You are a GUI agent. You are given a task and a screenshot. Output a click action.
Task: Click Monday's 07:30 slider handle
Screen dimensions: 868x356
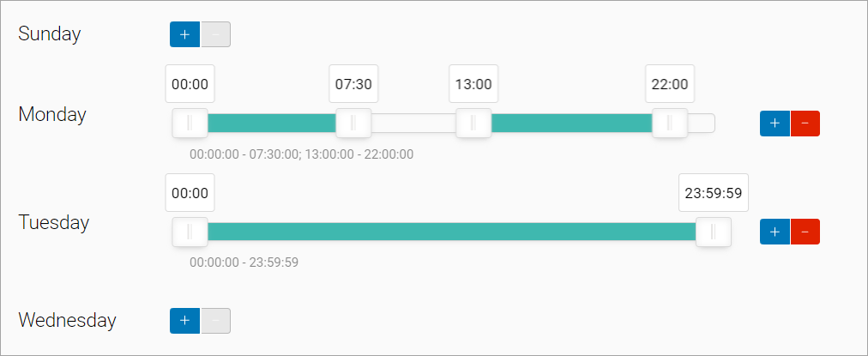[x=353, y=124]
